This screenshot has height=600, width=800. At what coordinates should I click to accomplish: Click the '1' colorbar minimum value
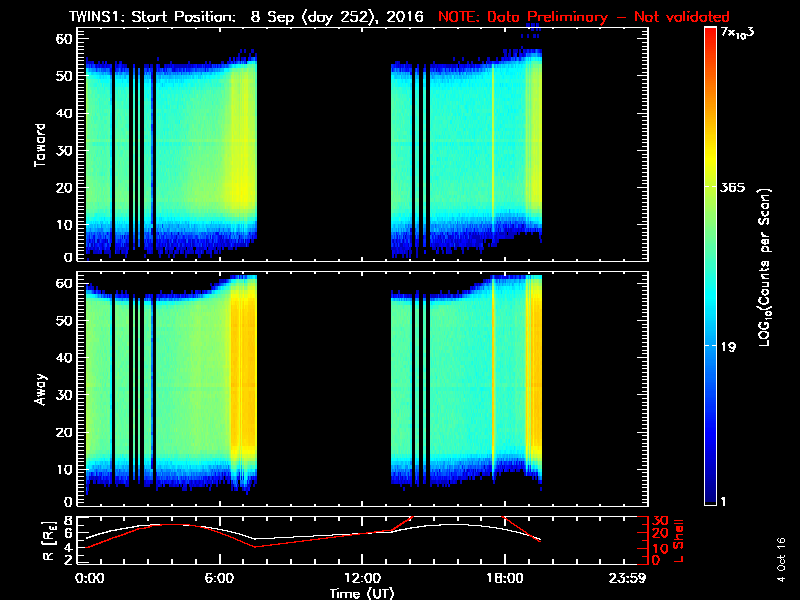[x=723, y=502]
